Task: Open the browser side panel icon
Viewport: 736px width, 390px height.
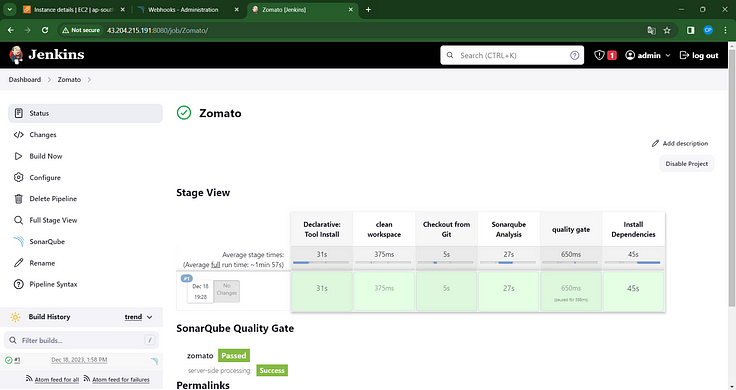Action: pos(690,30)
